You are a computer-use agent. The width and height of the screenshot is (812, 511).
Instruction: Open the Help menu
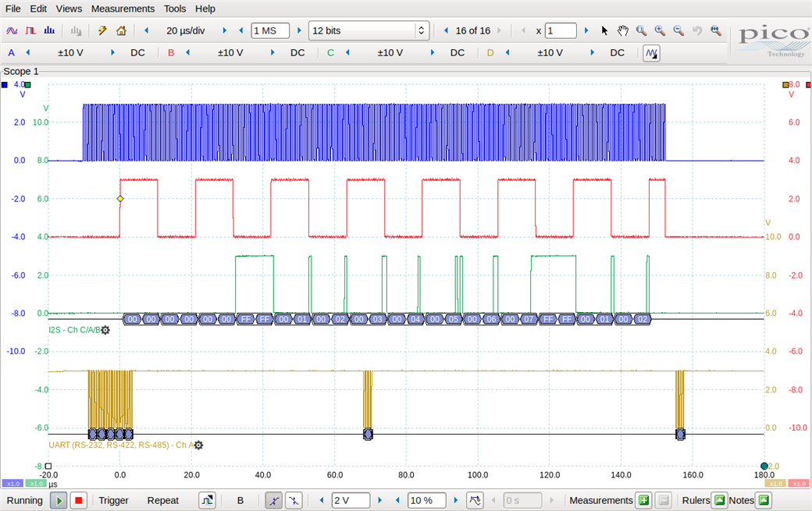tap(205, 9)
